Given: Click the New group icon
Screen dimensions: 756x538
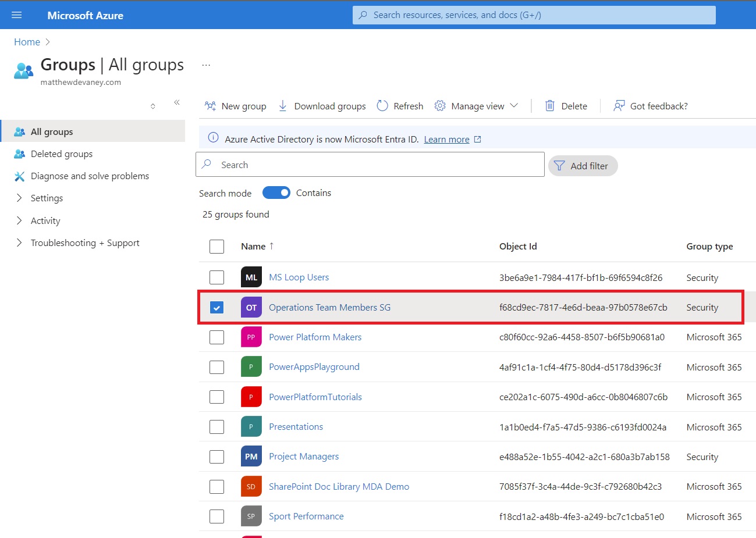Looking at the screenshot, I should [x=210, y=106].
